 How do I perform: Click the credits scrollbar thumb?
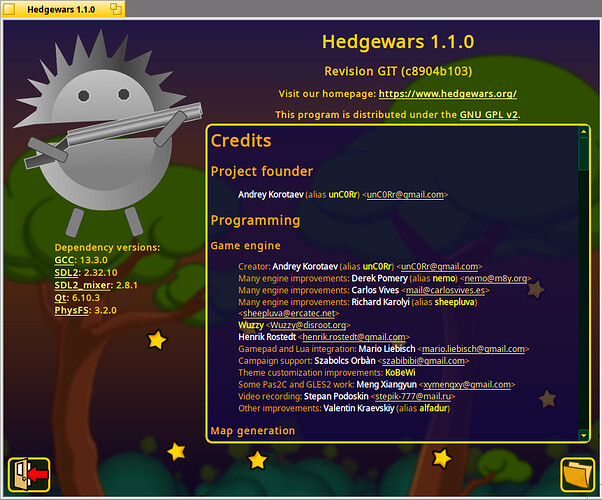click(584, 154)
